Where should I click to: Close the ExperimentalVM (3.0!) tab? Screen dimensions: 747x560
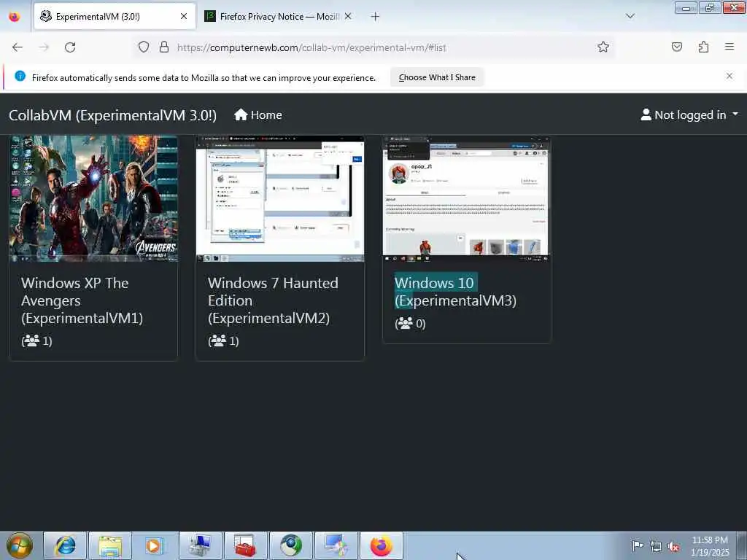184,16
